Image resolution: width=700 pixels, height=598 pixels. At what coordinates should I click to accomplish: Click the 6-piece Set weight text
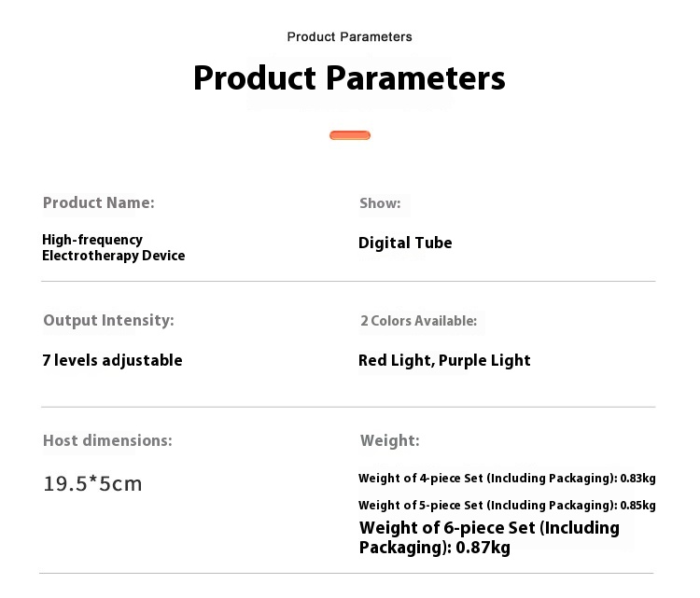[489, 537]
